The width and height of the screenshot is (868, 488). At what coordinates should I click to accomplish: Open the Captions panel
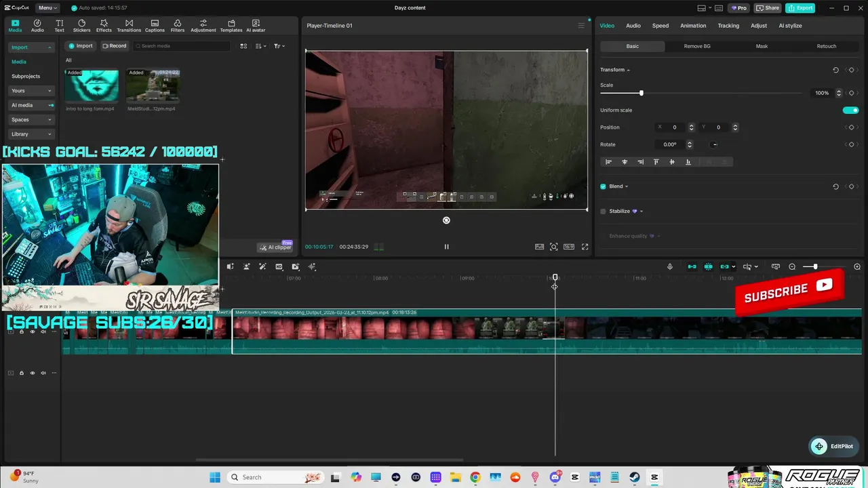155,26
